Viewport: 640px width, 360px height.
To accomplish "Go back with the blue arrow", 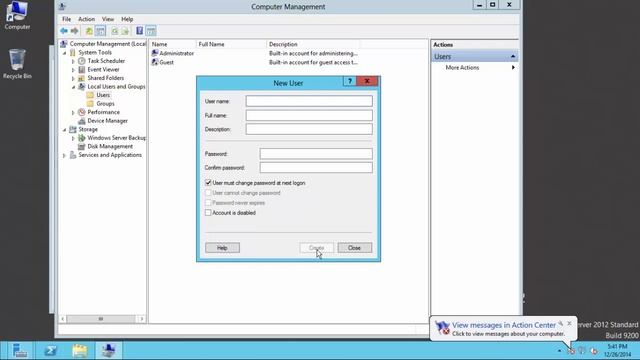I will click(x=64, y=31).
